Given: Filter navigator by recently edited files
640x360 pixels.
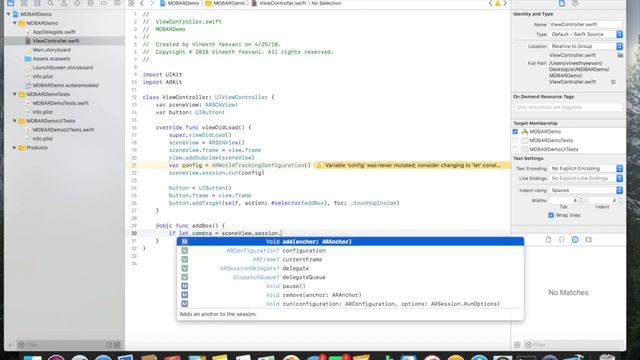Looking at the screenshot, I should (109, 345).
